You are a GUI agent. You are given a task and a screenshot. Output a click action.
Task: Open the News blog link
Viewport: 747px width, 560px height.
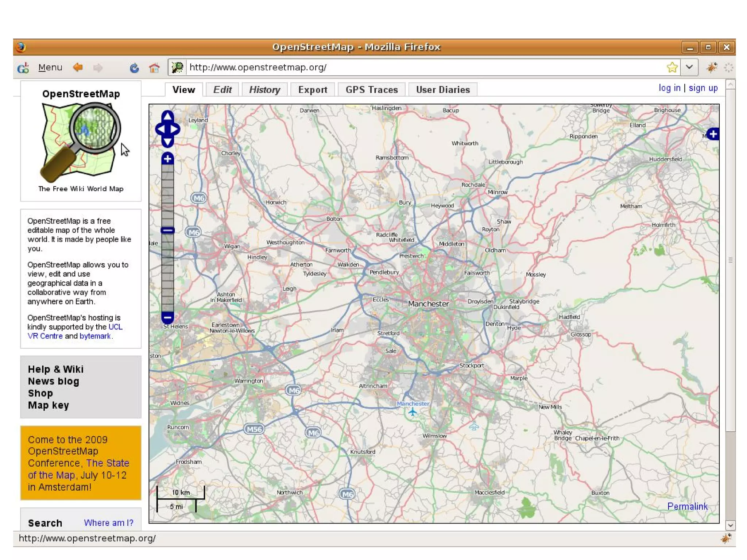pyautogui.click(x=54, y=381)
